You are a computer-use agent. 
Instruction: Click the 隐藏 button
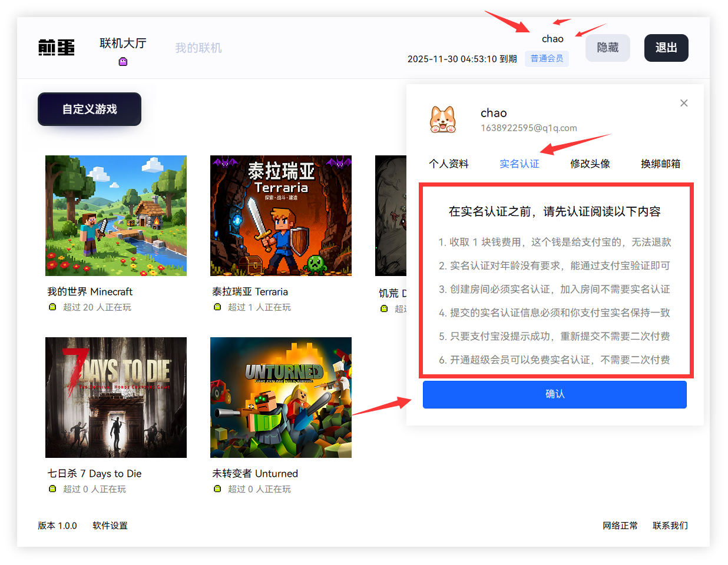click(607, 48)
